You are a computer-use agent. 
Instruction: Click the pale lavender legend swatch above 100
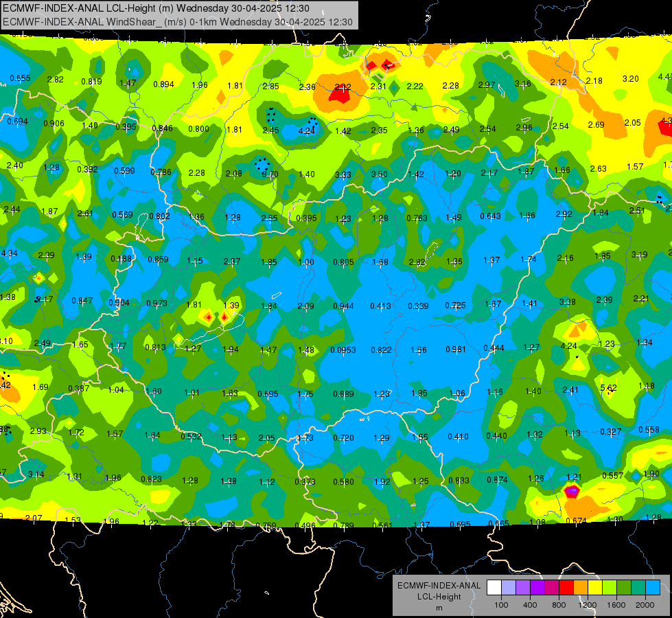click(x=509, y=587)
